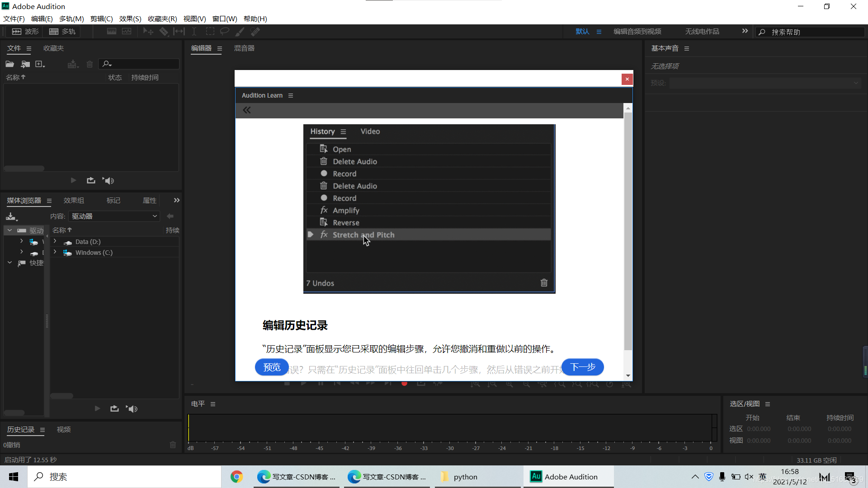Click the Spot Healing Brush tool
The image size is (868, 488).
pyautogui.click(x=255, y=32)
